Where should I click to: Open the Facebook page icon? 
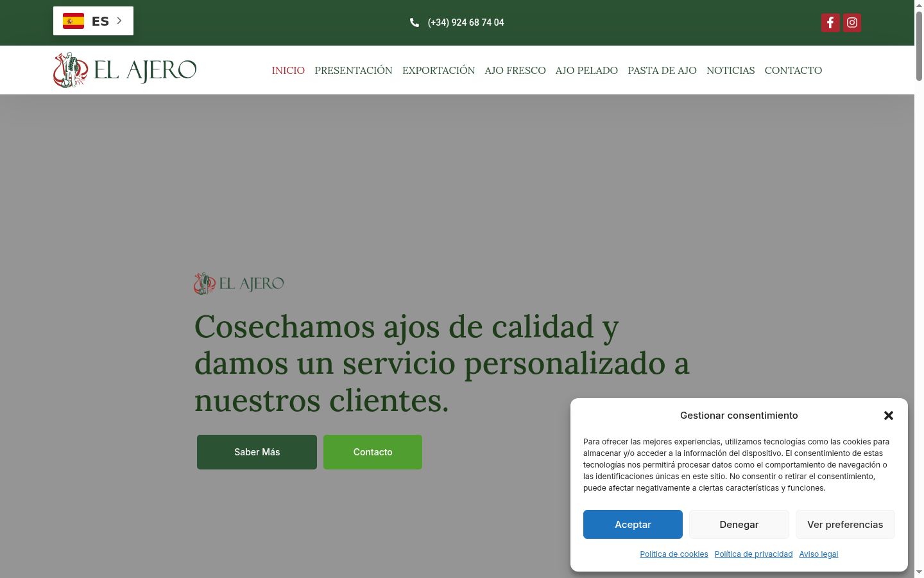(x=830, y=22)
